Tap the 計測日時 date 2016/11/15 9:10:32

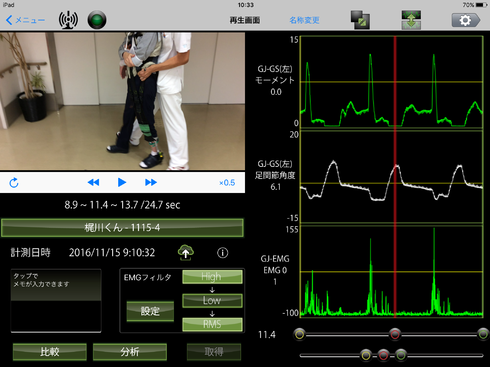click(x=112, y=253)
